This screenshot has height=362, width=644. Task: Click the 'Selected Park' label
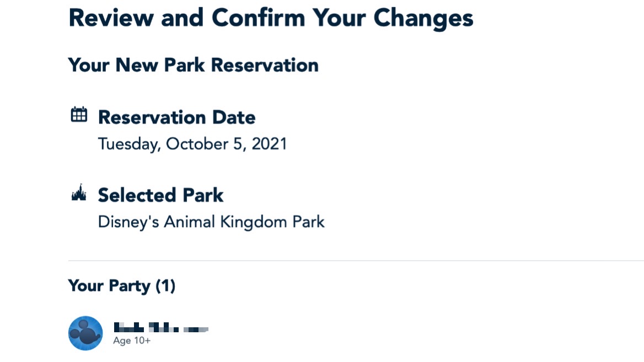[160, 195]
